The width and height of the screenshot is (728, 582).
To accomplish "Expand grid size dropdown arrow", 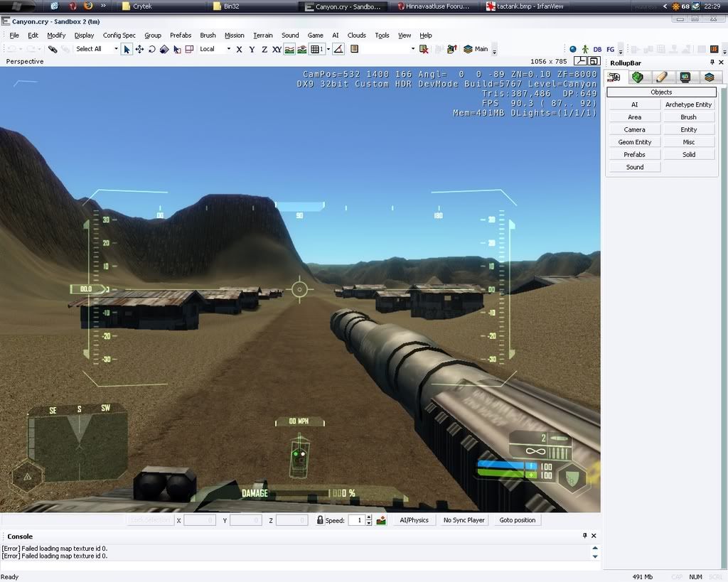I will tap(328, 49).
